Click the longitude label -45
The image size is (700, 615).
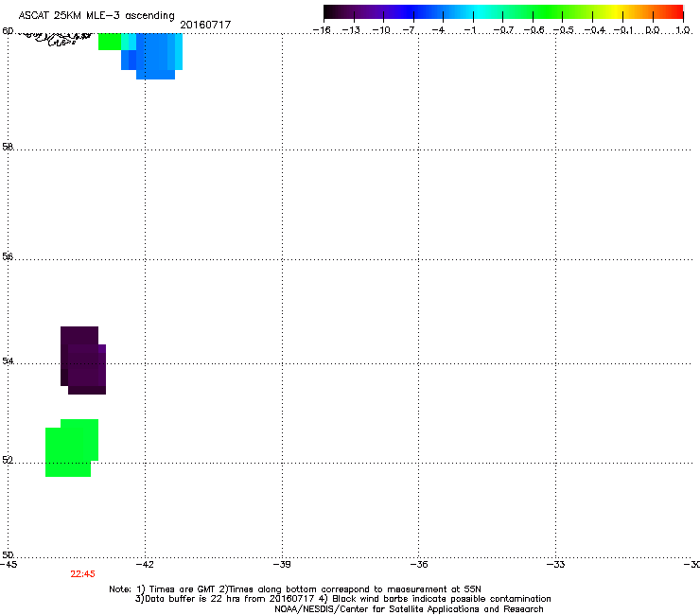9,565
